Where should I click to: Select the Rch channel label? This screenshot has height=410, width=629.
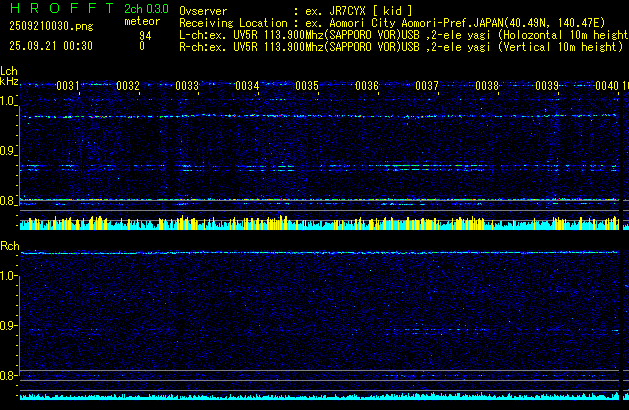click(9, 245)
